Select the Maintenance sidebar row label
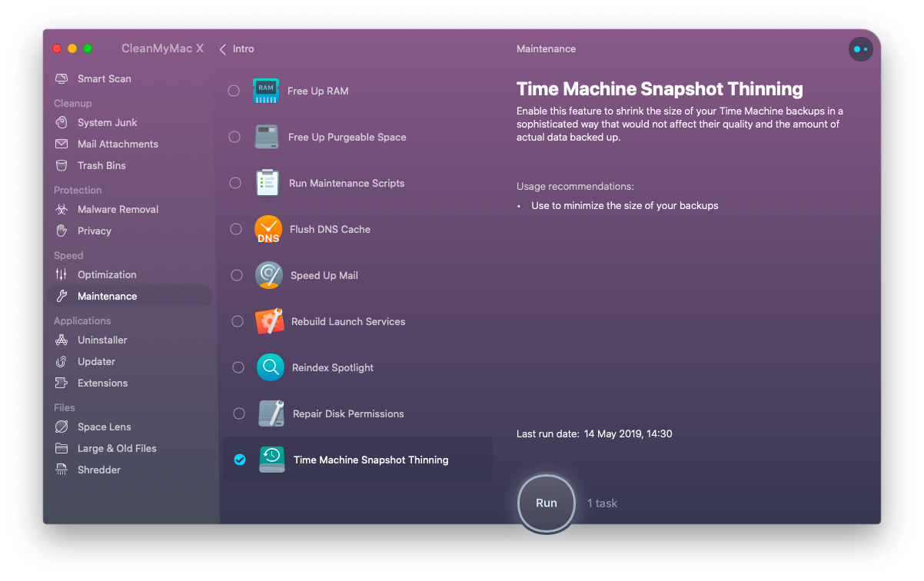The image size is (924, 581). (108, 297)
